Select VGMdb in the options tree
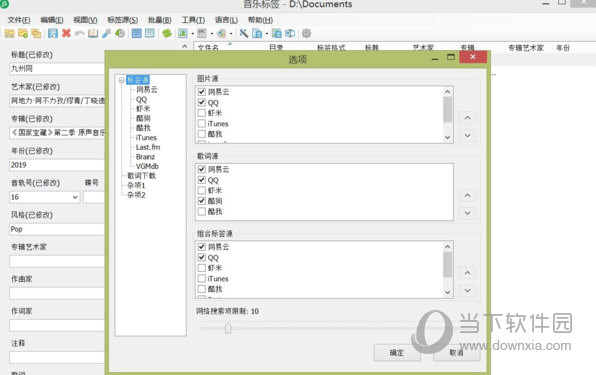The height and width of the screenshot is (375, 596). [x=147, y=166]
